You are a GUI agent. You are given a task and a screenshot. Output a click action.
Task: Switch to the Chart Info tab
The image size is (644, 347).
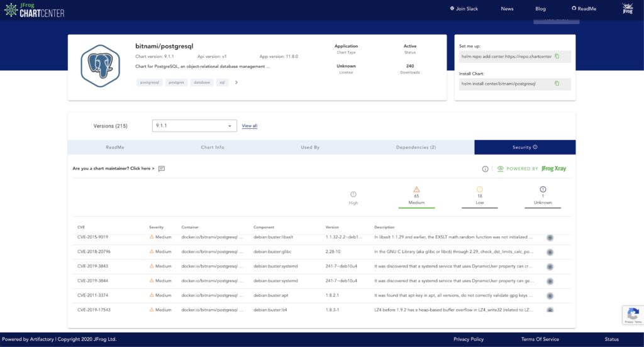213,147
